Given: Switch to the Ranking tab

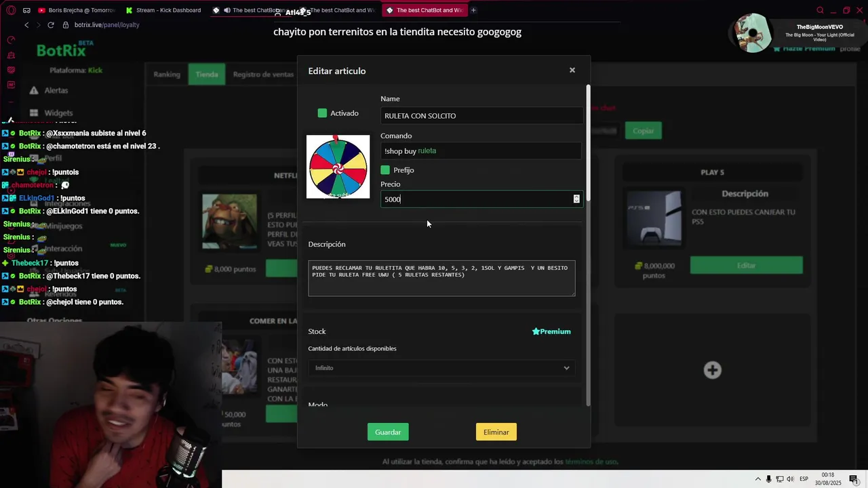Looking at the screenshot, I should (167, 75).
